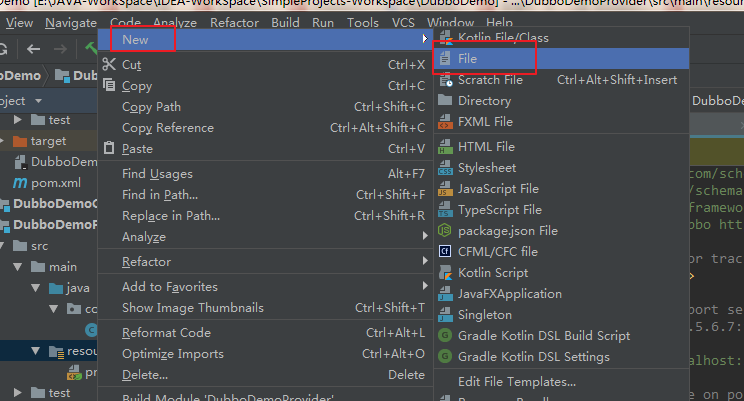Screen dimensions: 744x401
Task: Click the Cut scissors icon
Action: 109,64
